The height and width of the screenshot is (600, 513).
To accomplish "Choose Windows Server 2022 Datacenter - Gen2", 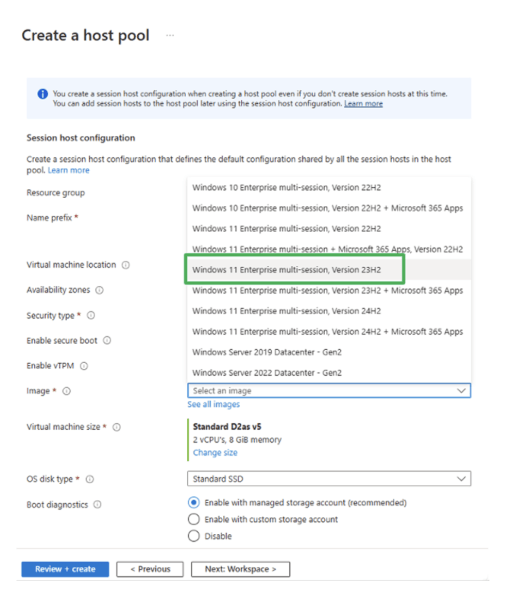I will point(329,373).
